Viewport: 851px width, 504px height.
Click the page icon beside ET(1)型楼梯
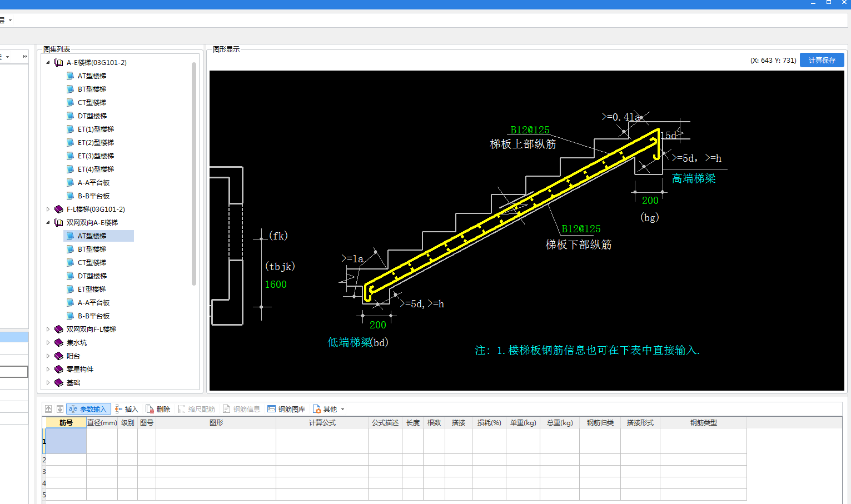click(70, 129)
